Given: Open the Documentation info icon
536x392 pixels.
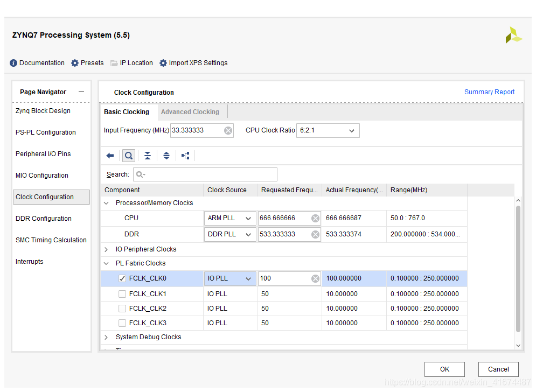Looking at the screenshot, I should [x=13, y=63].
